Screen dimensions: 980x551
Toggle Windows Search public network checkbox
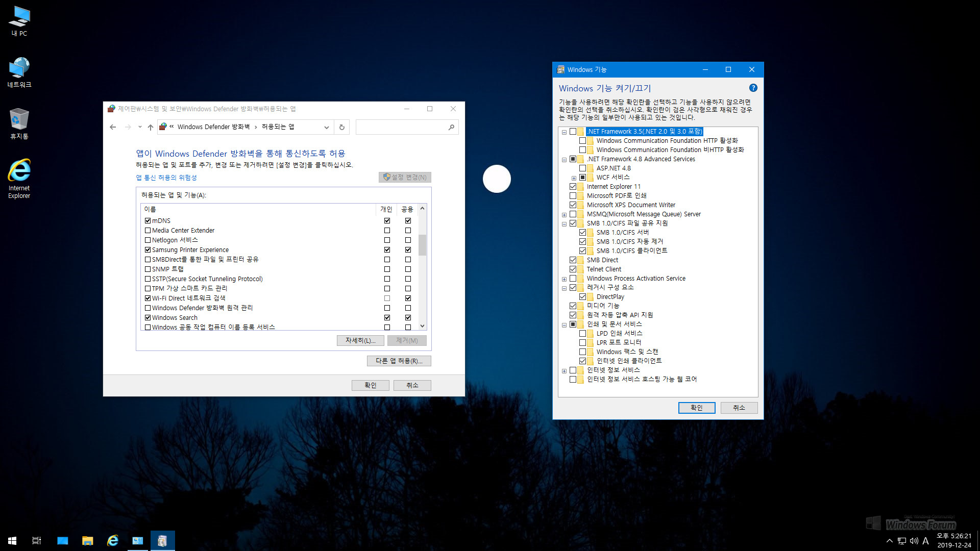408,318
